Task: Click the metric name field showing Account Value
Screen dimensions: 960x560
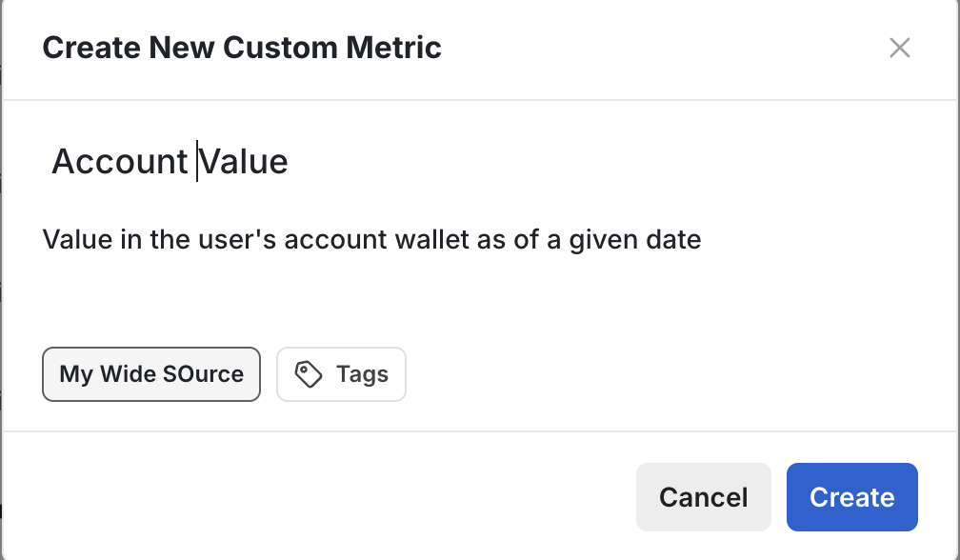Action: tap(170, 160)
